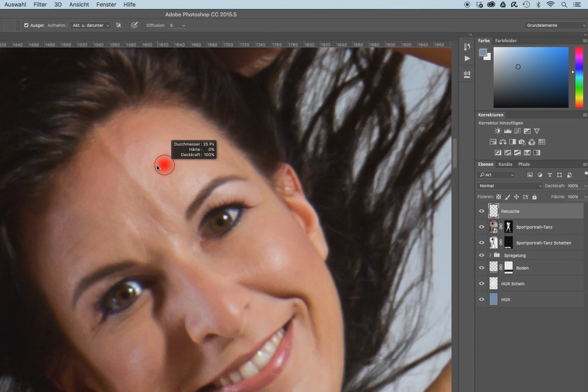Open the Akt. u. darunter dropdown
The image size is (588, 392).
tap(91, 25)
